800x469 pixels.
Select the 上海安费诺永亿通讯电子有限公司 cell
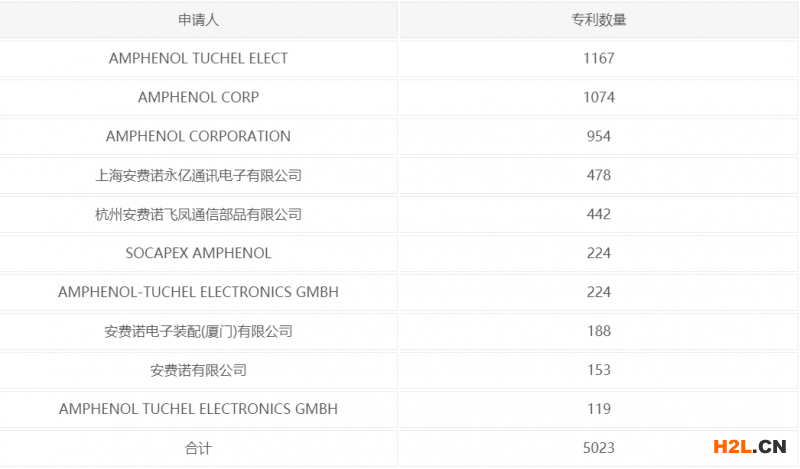(x=198, y=175)
